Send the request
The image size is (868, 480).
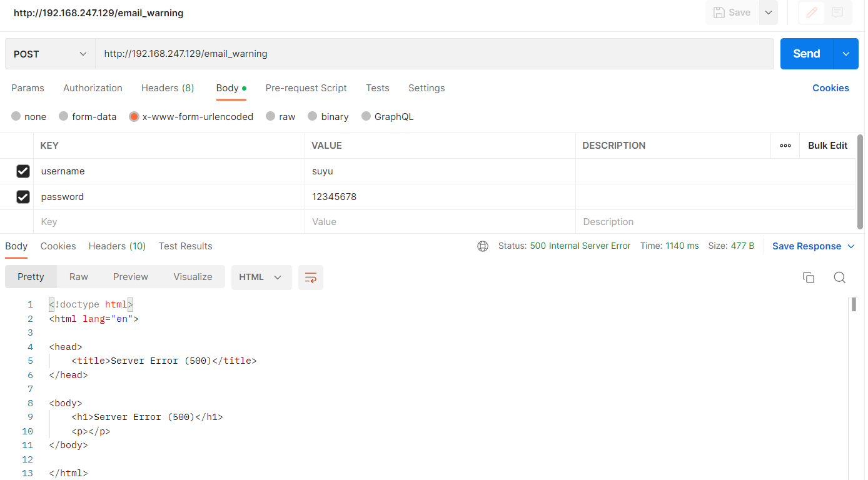[x=806, y=54]
